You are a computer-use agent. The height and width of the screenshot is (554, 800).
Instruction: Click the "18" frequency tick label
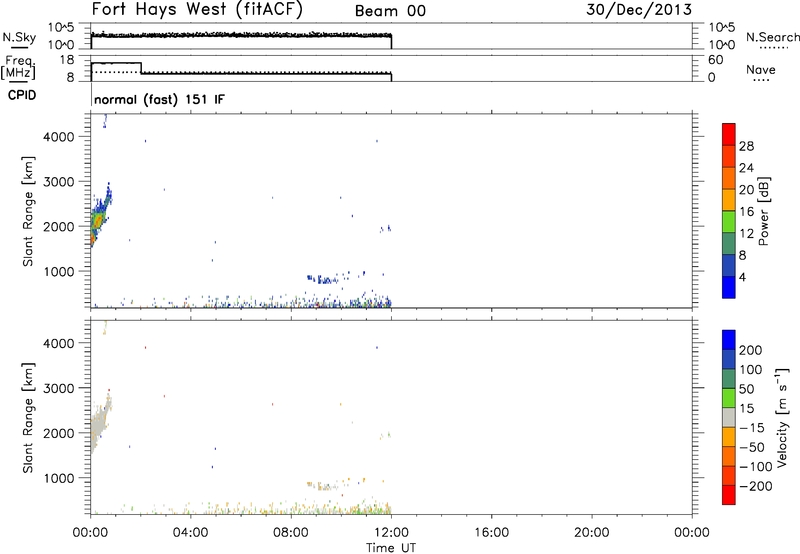coord(67,60)
